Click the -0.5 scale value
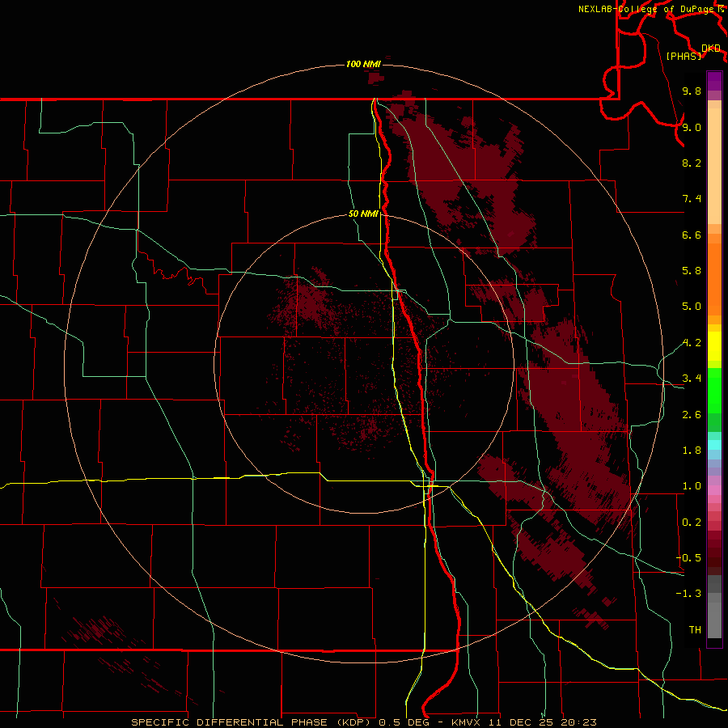 [688, 558]
